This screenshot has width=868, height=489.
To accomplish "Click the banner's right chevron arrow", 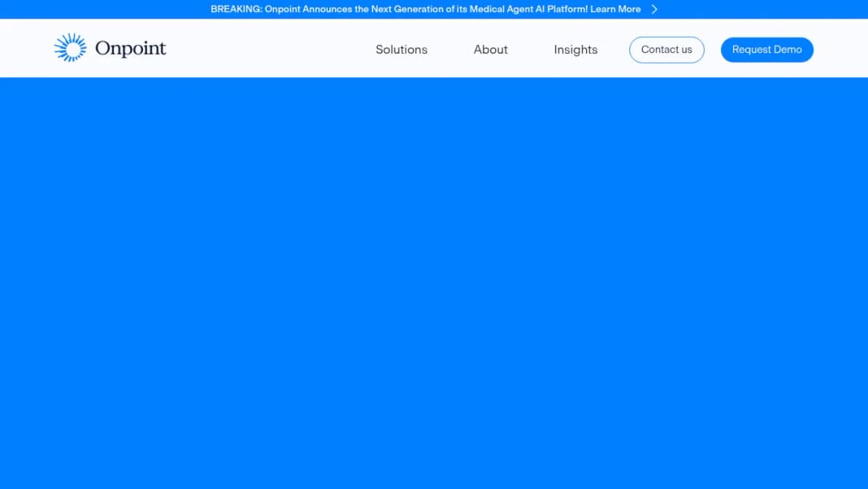I will pyautogui.click(x=654, y=10).
